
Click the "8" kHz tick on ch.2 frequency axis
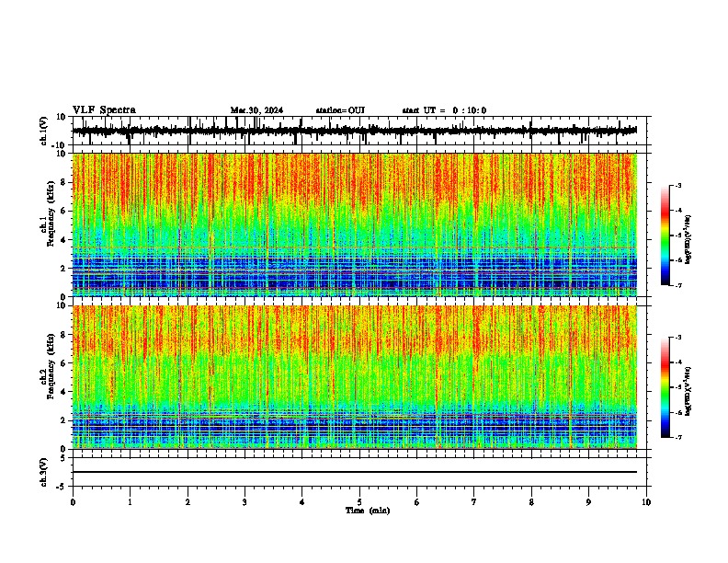coord(64,335)
